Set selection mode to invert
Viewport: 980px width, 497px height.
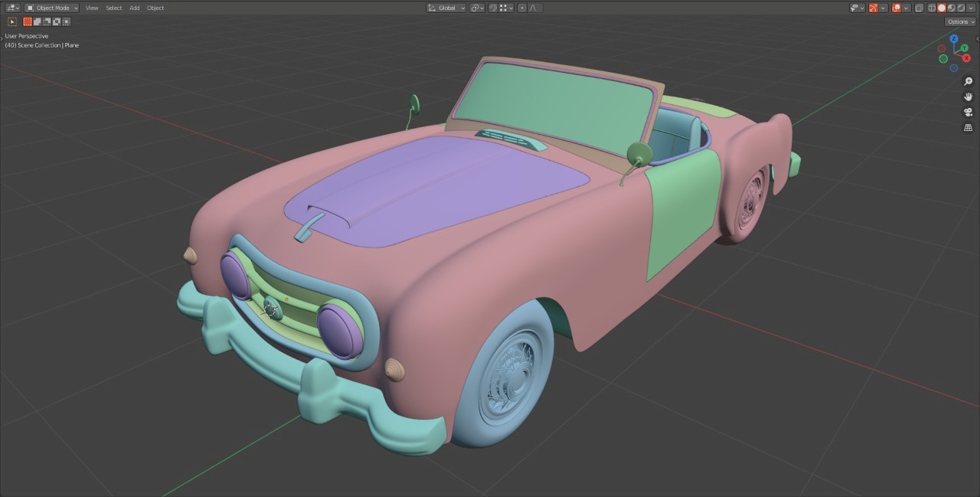(x=57, y=21)
